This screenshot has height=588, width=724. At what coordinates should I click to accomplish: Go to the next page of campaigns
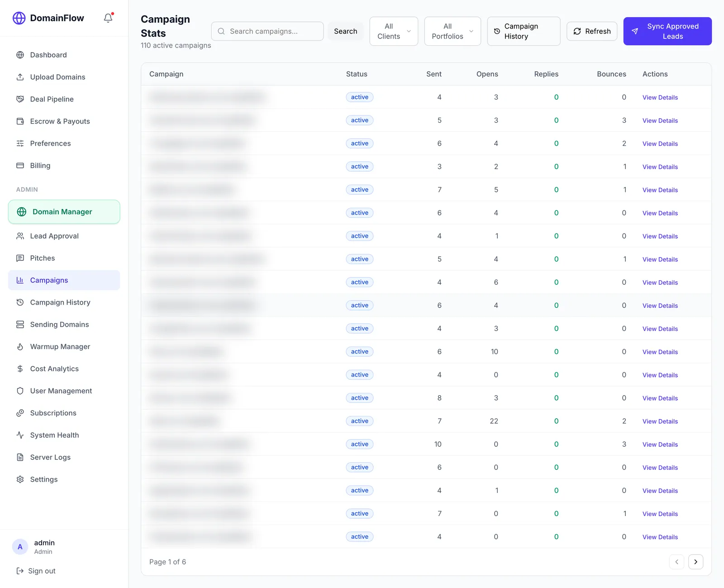[x=695, y=562]
